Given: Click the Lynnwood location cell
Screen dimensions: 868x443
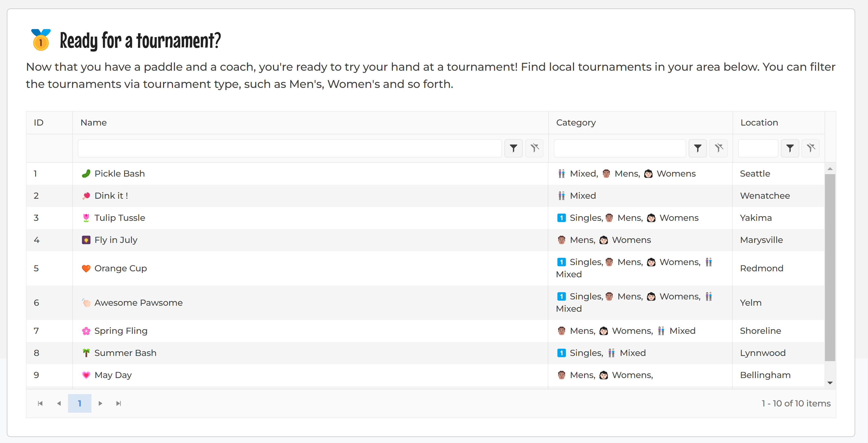Looking at the screenshot, I should tap(778, 353).
